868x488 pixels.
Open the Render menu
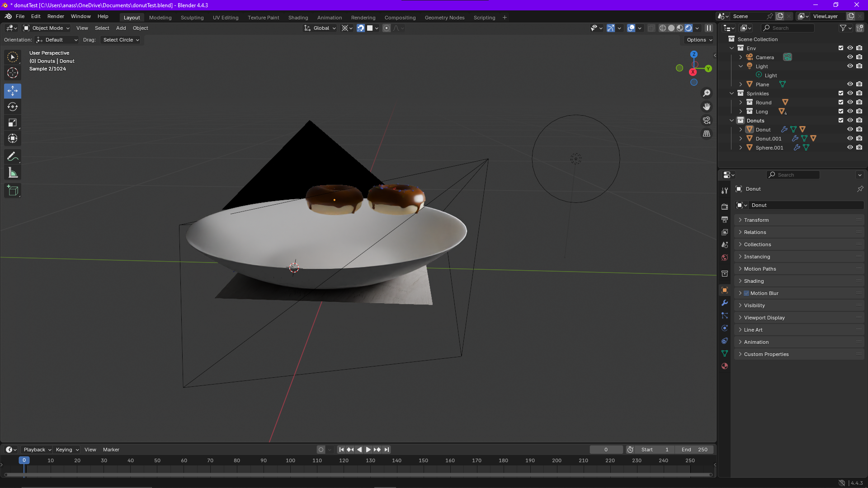56,16
